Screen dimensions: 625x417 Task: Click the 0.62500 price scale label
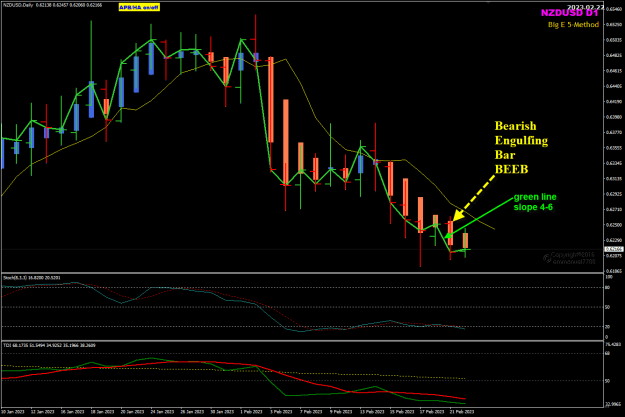click(x=614, y=224)
